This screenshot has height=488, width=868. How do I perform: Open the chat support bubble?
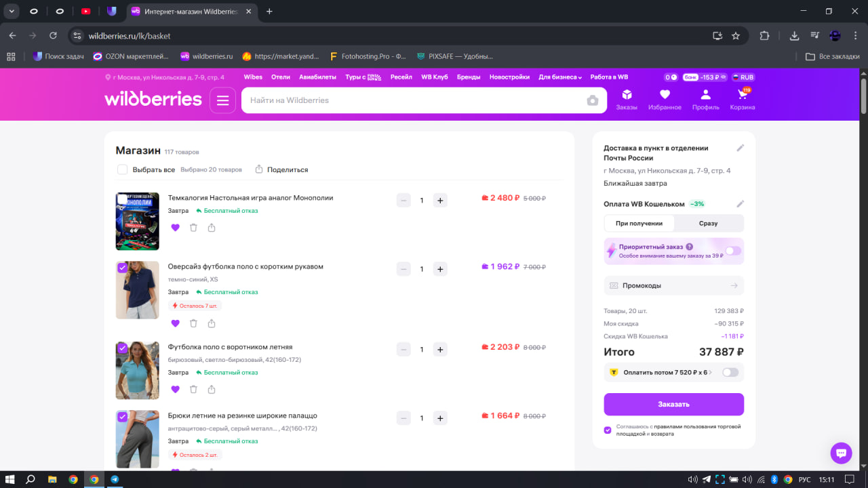(x=841, y=453)
